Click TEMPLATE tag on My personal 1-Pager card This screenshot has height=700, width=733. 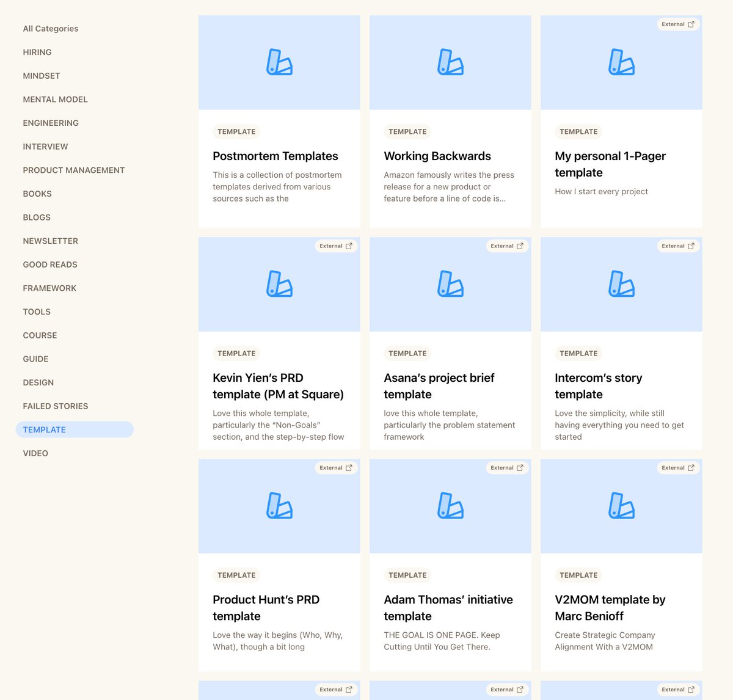tap(578, 132)
